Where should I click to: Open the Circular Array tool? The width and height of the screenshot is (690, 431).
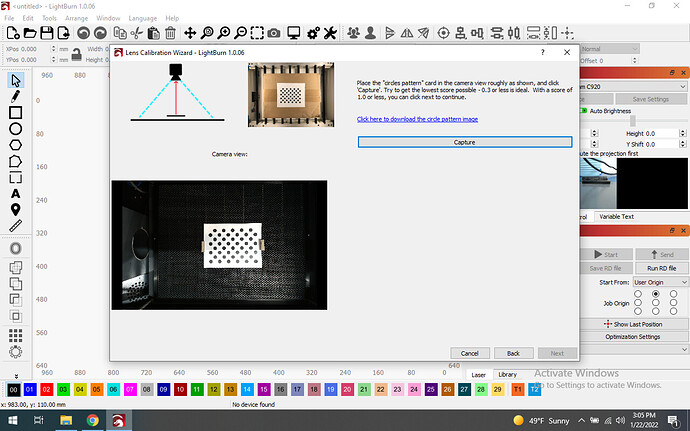click(15, 352)
